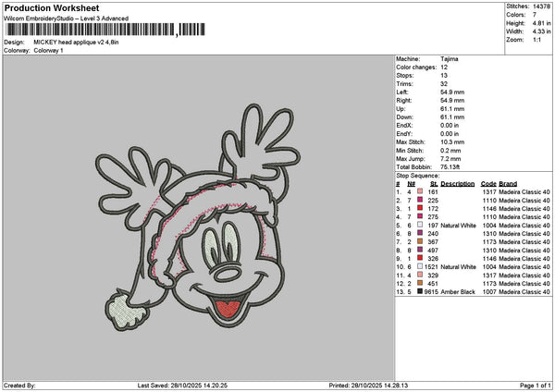Click the stitch count '14378'

[x=541, y=6]
